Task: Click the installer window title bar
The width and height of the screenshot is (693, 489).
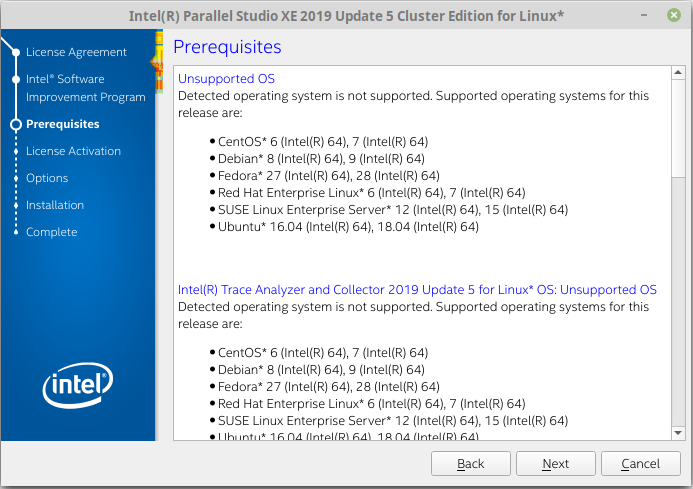Action: pyautogui.click(x=346, y=16)
